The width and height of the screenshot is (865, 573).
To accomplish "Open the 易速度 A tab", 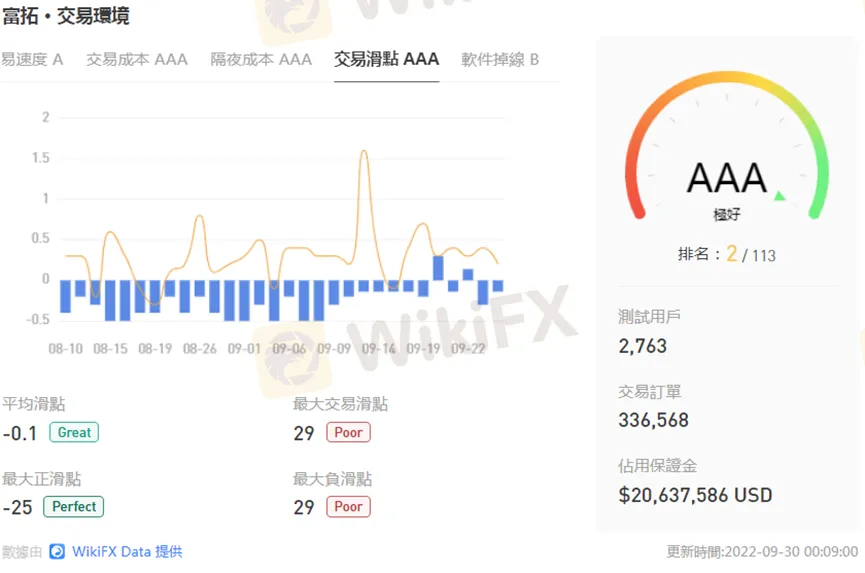I will point(31,59).
